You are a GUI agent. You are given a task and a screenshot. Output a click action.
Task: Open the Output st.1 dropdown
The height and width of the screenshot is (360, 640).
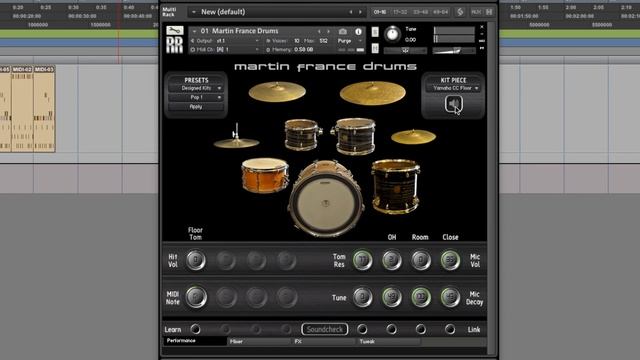225,41
